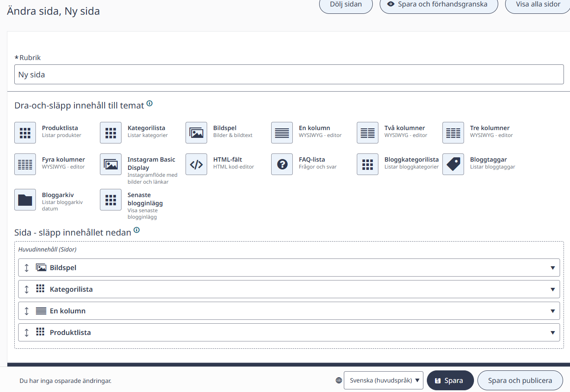This screenshot has height=392, width=570.
Task: Click the Bloggtaggar tag icon
Action: [x=453, y=164]
